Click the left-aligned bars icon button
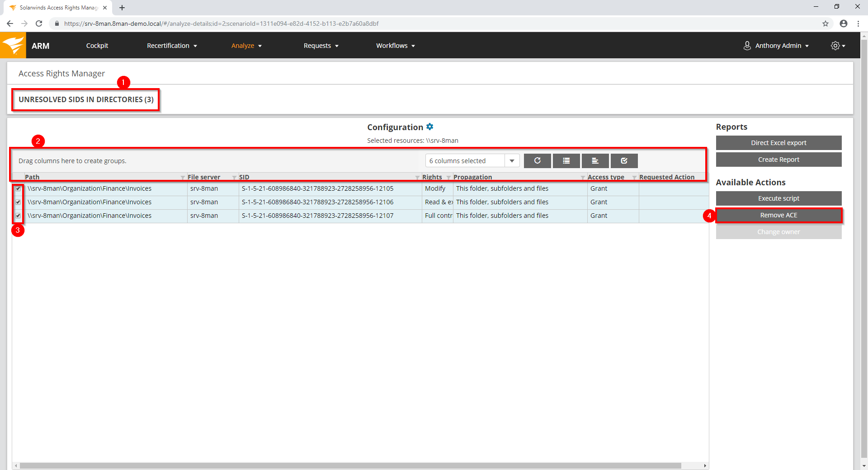 [595, 161]
